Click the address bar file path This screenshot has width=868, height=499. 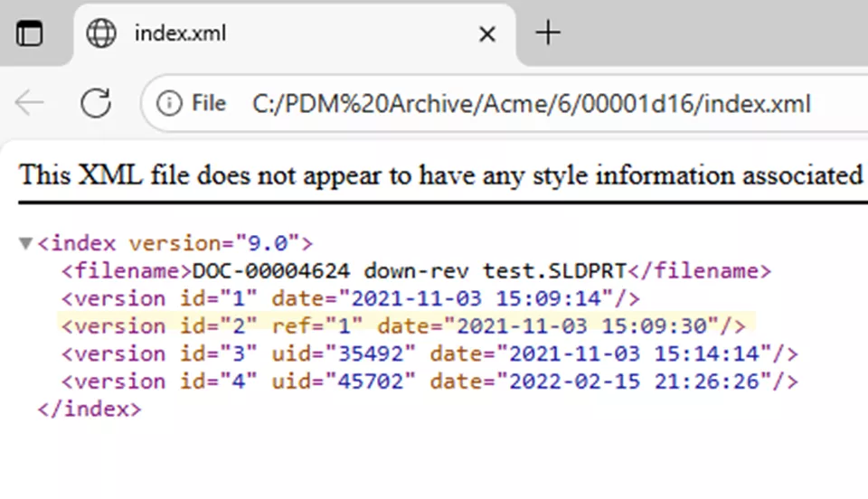532,104
